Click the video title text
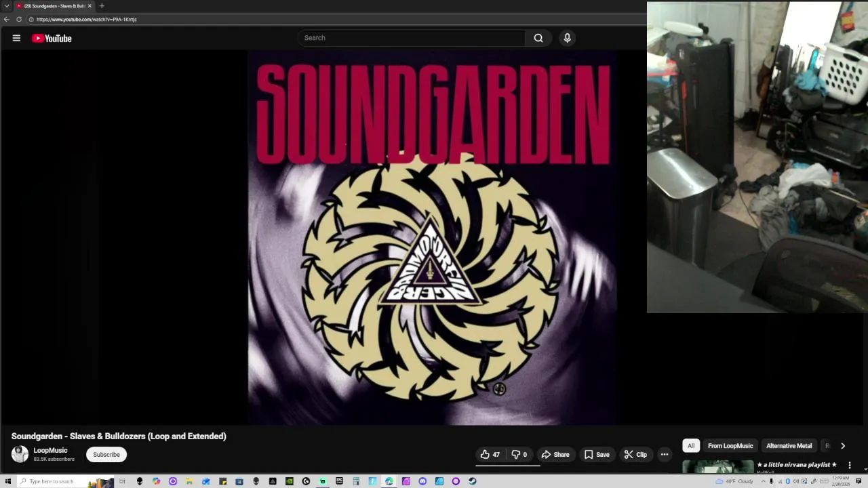868x488 pixels. tap(119, 436)
